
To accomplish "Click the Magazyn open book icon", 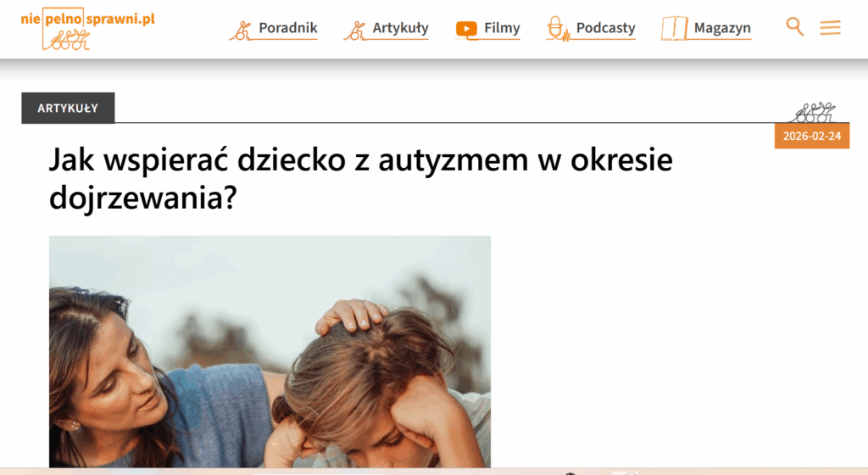I will tap(674, 28).
